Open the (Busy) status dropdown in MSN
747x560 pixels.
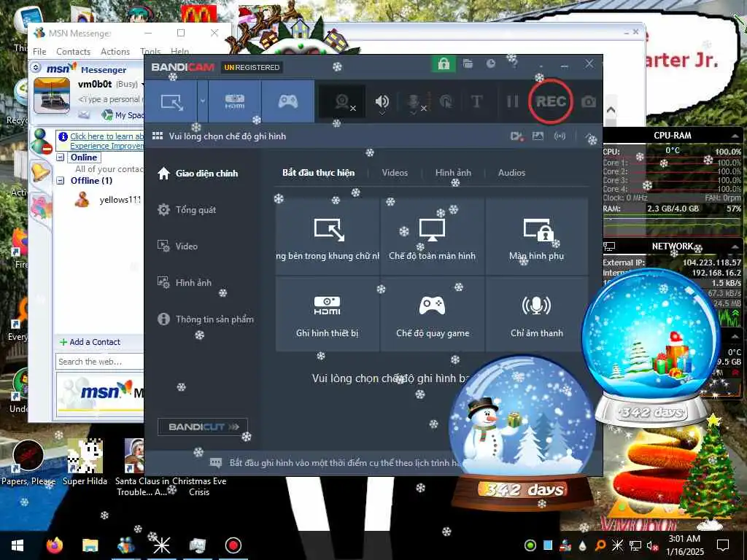(x=128, y=85)
